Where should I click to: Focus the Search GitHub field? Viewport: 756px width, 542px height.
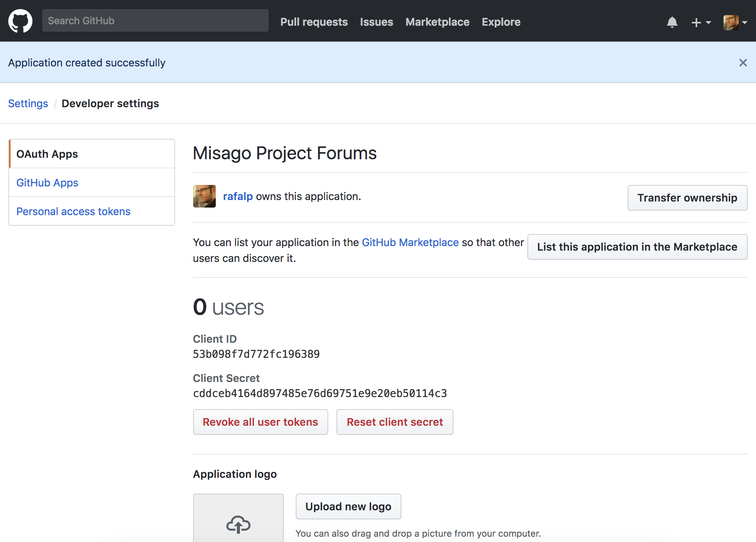[155, 21]
